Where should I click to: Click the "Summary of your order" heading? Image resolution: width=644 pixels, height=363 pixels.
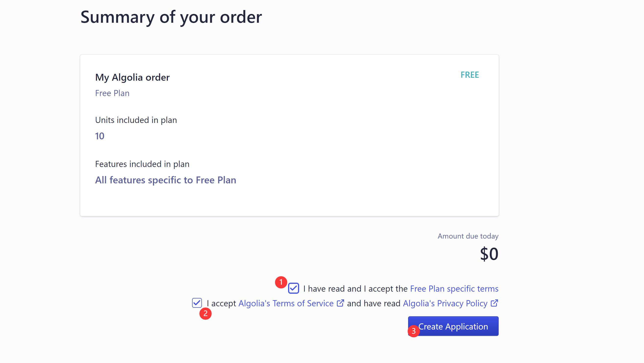click(x=171, y=17)
